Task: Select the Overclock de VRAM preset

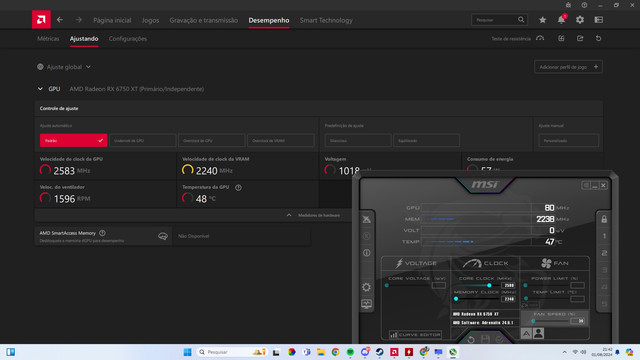Action: tap(281, 140)
